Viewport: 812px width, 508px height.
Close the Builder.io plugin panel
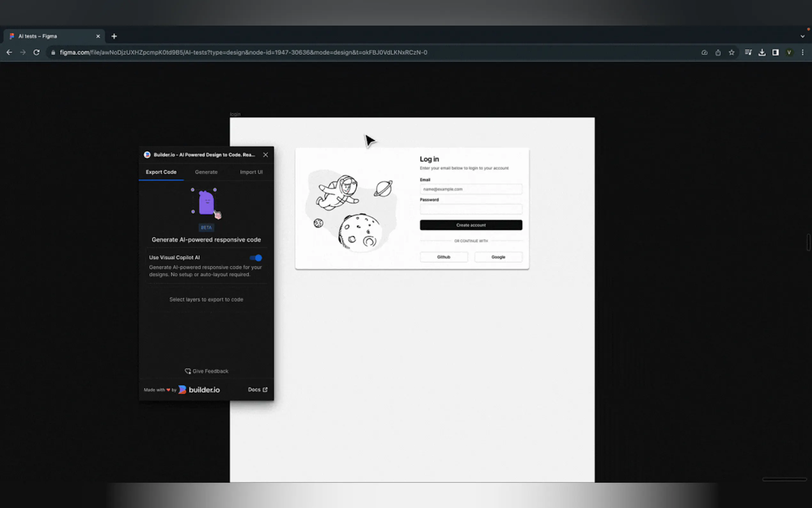[266, 155]
